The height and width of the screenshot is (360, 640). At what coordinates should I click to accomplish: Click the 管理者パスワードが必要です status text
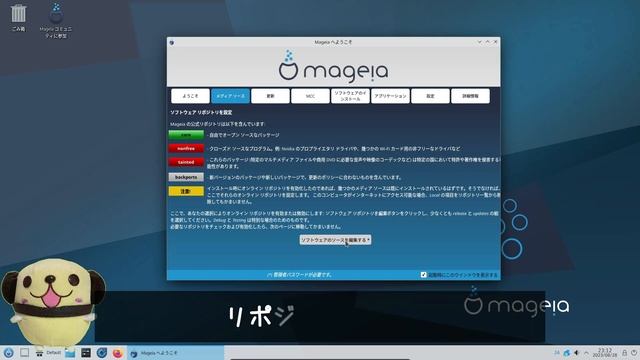(300, 275)
